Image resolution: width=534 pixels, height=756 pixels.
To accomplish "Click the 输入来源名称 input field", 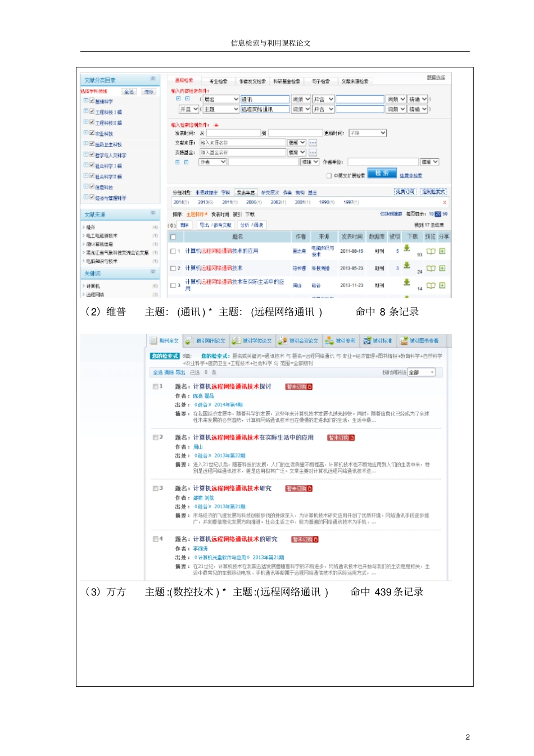I will point(242,143).
